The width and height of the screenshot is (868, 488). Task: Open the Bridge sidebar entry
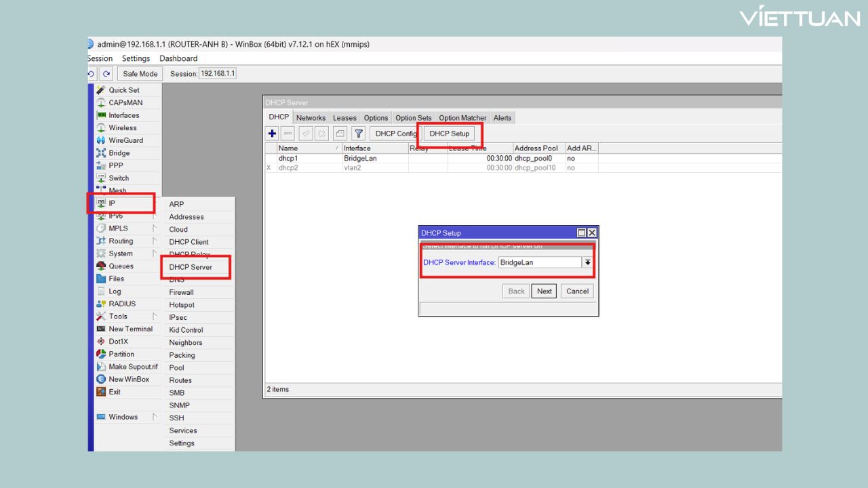click(x=119, y=153)
